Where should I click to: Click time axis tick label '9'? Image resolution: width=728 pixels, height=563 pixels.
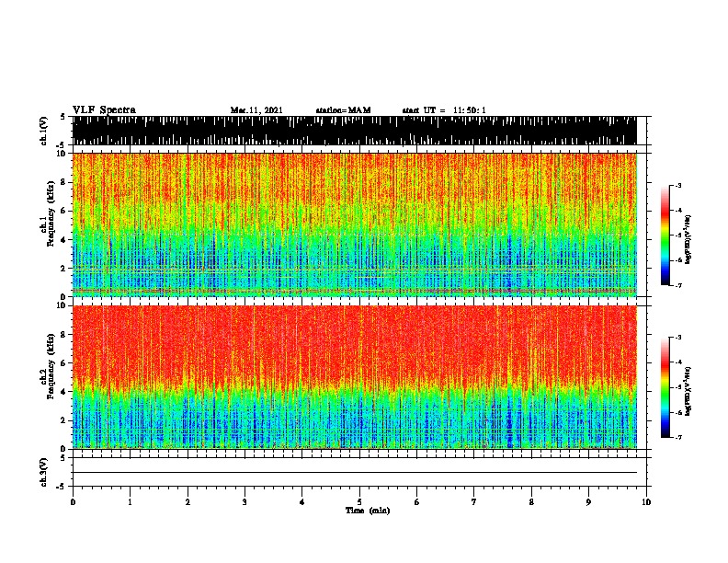coord(588,502)
